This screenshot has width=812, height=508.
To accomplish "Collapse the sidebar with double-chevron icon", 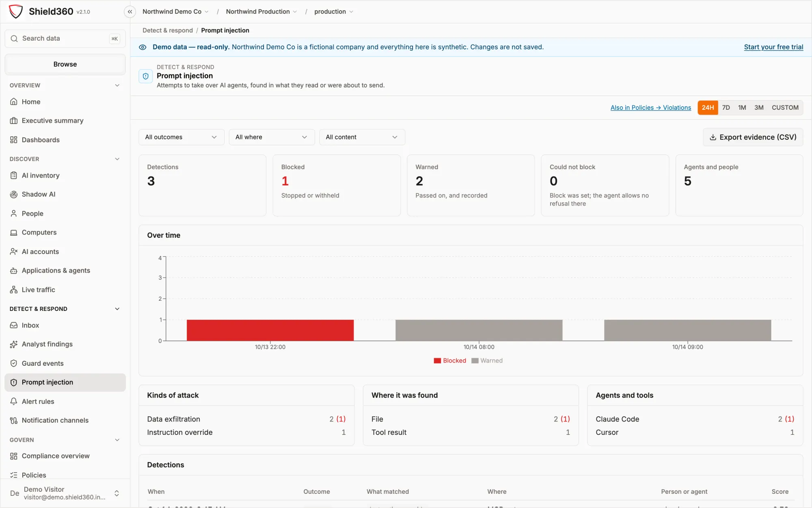I will (130, 12).
